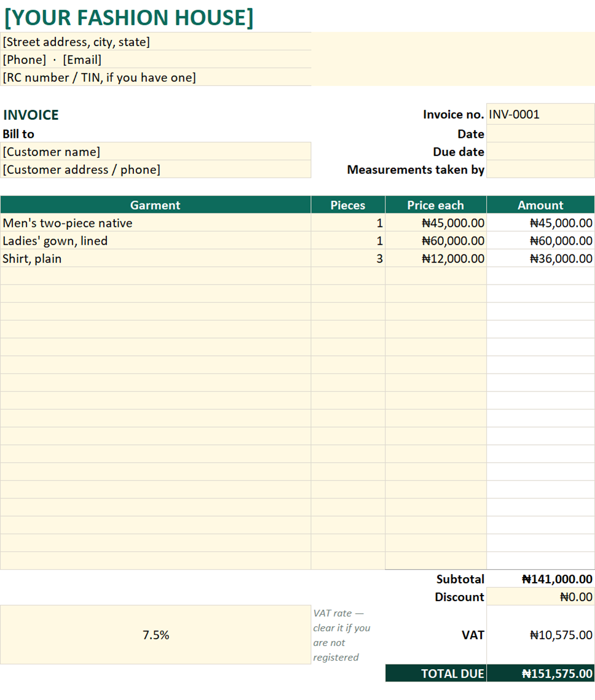Viewport: 595px width, 700px height.
Task: Click the empty Due date input cell
Action: point(540,151)
